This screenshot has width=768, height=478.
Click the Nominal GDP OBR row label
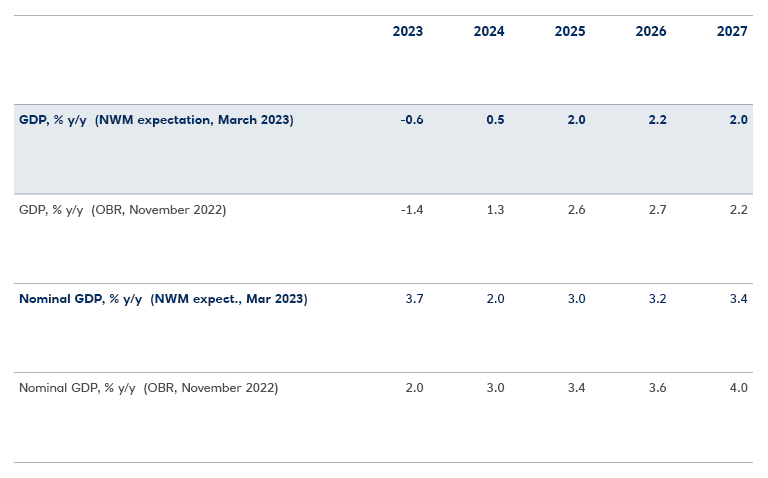(148, 388)
